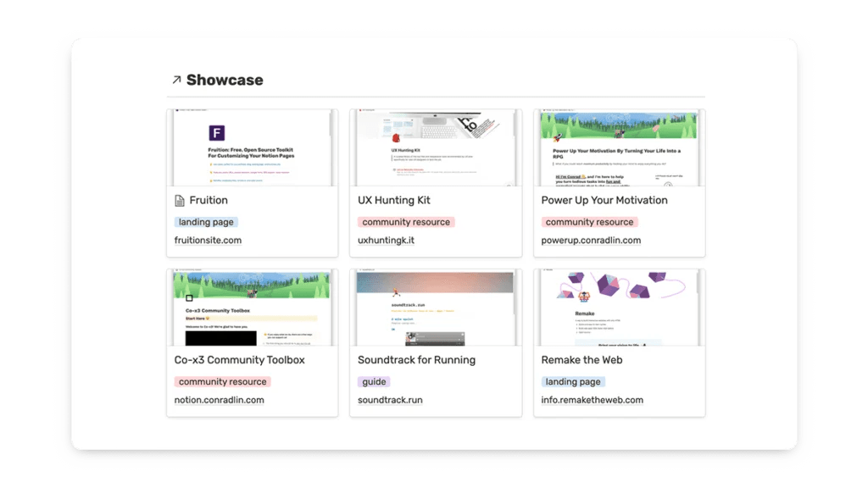This screenshot has height=488, width=868.
Task: Click the Fruition landing page tag
Action: (206, 222)
